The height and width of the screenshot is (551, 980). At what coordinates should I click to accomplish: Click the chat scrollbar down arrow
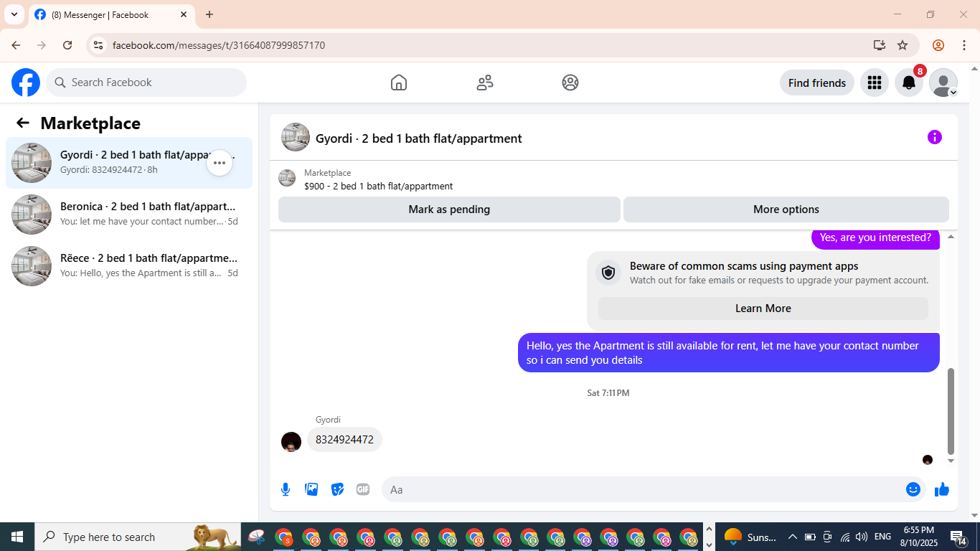point(951,461)
